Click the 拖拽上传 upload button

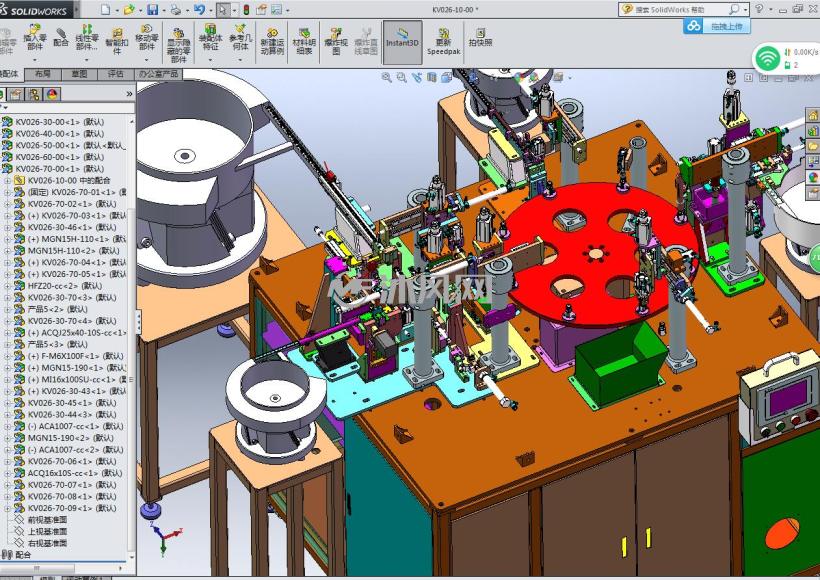717,26
